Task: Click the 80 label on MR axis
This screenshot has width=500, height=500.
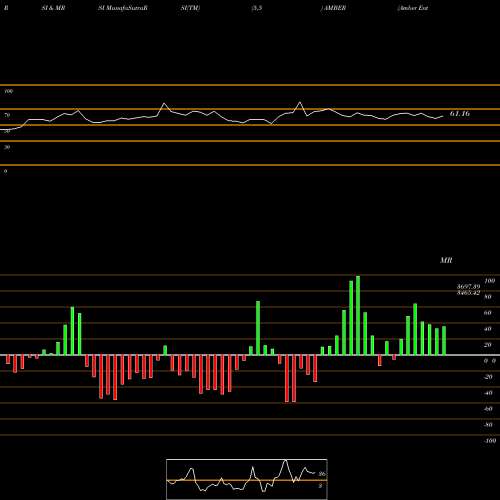Action: click(488, 297)
